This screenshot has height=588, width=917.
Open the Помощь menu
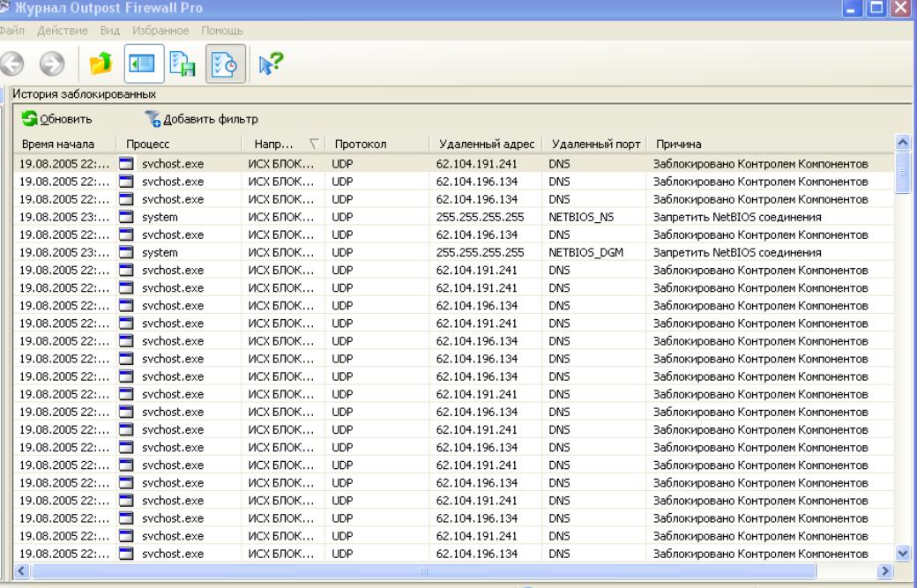coord(221,30)
